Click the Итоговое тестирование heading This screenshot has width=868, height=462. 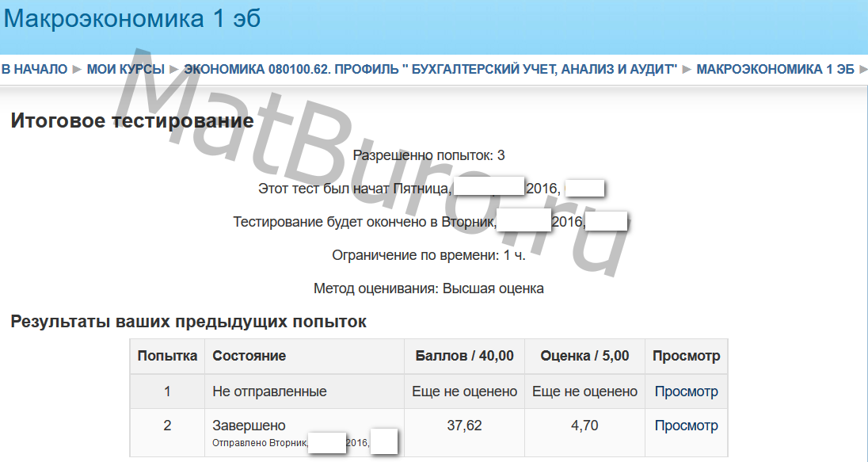point(131,121)
